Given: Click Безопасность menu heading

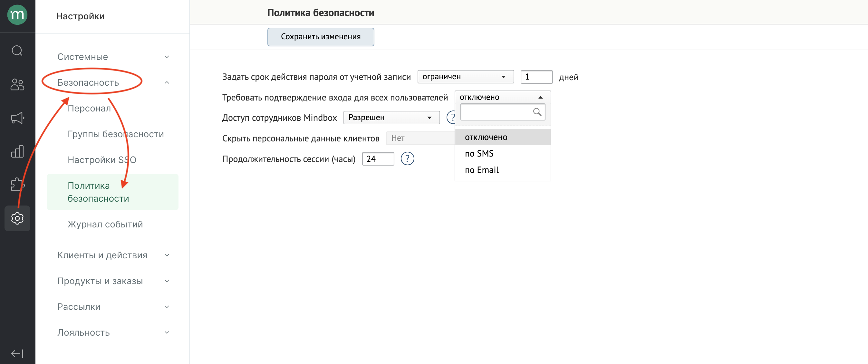Looking at the screenshot, I should (x=88, y=82).
